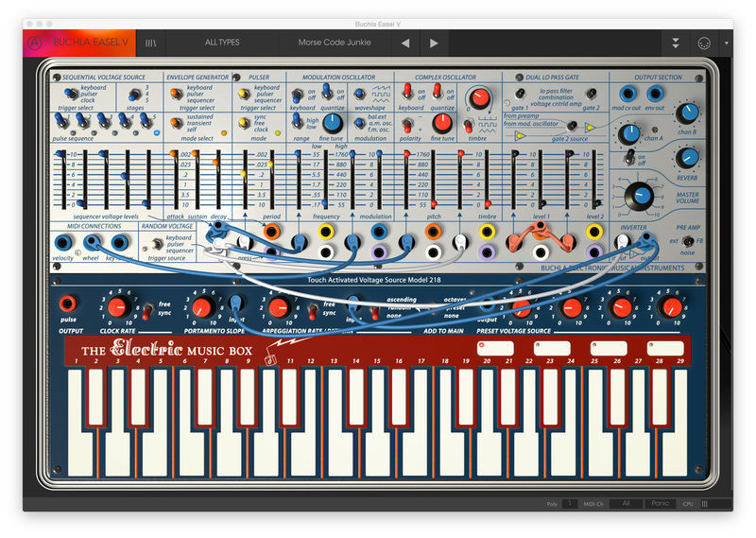Change the gate 2 source switch

pyautogui.click(x=572, y=127)
